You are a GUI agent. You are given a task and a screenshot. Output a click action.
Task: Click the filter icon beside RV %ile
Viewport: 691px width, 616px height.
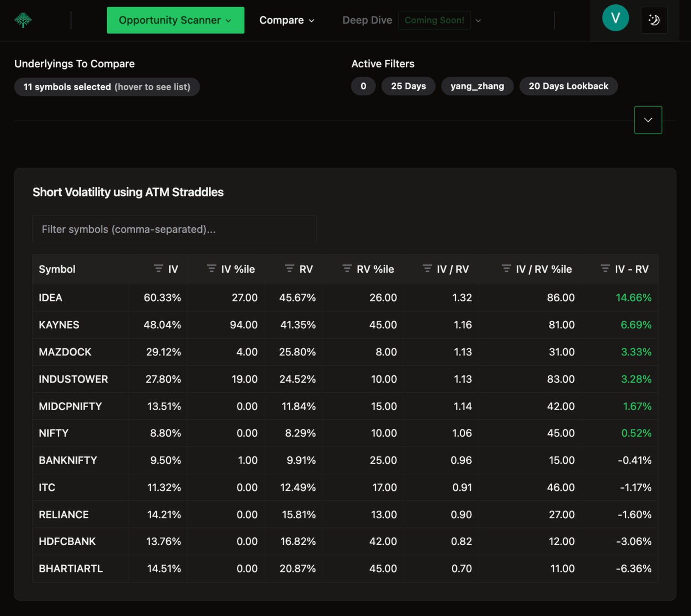pyautogui.click(x=347, y=269)
